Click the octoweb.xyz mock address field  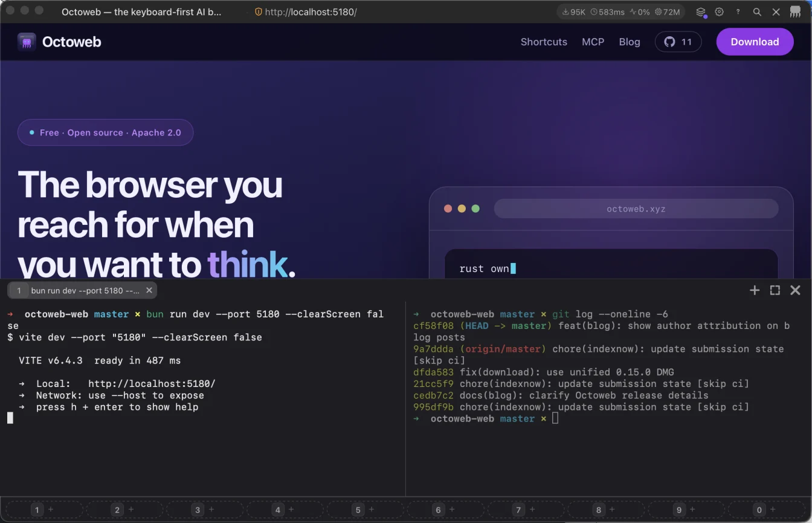coord(636,209)
